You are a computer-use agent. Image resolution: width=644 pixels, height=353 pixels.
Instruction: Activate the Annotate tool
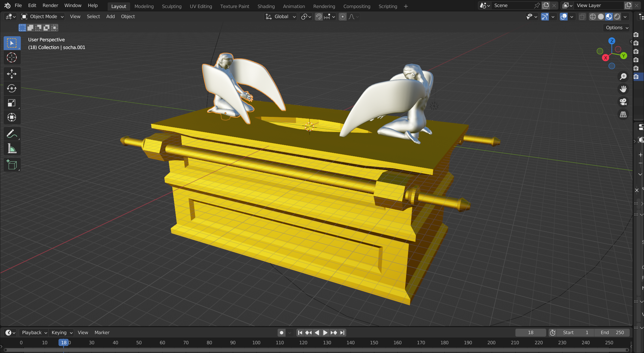12,134
